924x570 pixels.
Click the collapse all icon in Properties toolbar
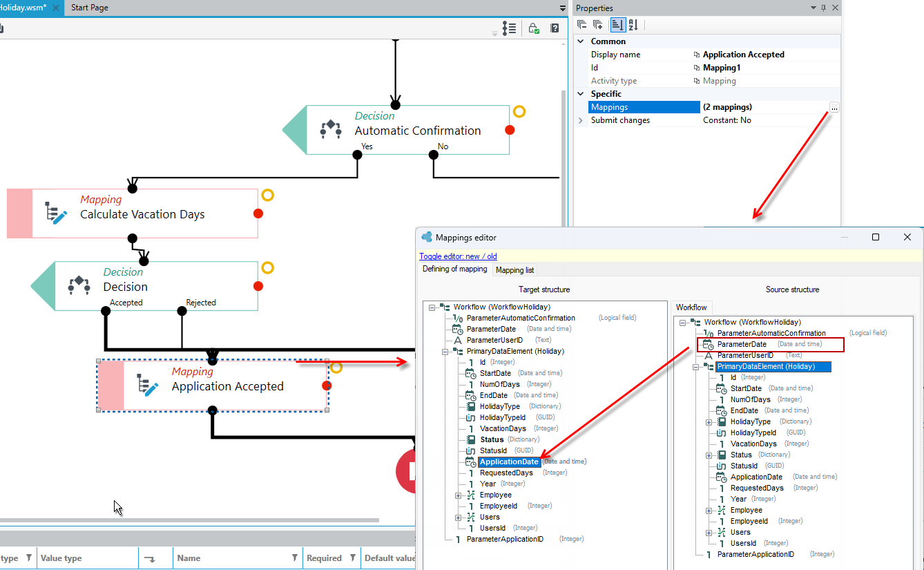tap(581, 25)
